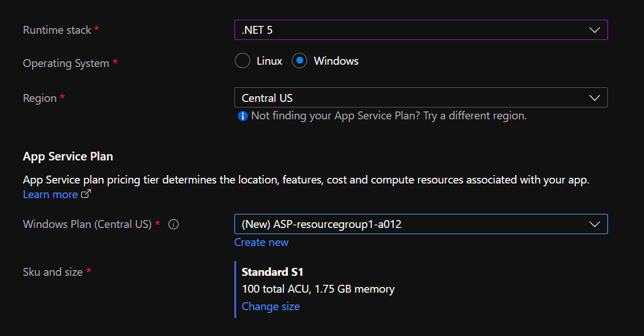Click the info icon beside Windows Plan label
644x336 pixels.
click(x=173, y=224)
